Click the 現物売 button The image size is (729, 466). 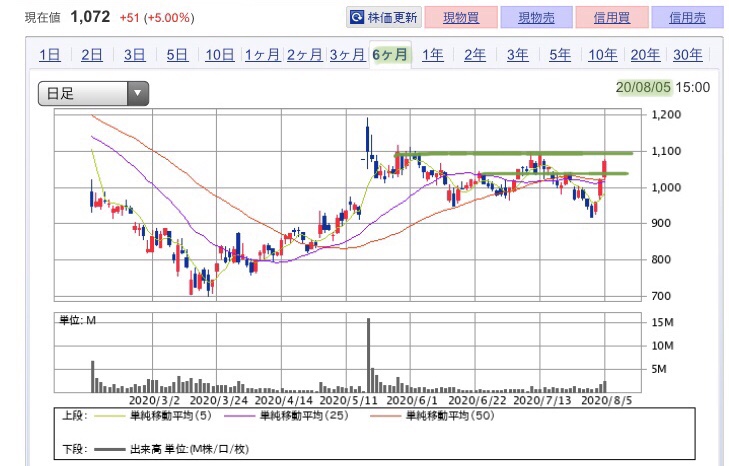pos(536,18)
